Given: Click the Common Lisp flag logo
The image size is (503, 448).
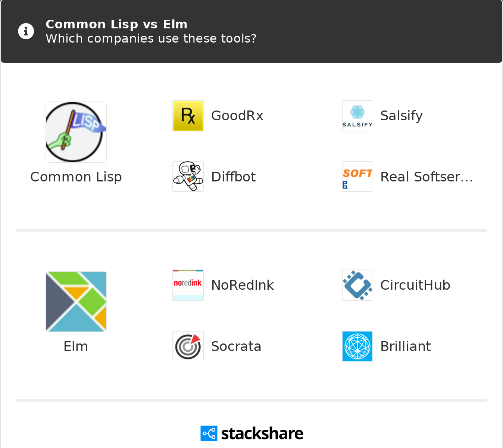Looking at the screenshot, I should tap(76, 132).
